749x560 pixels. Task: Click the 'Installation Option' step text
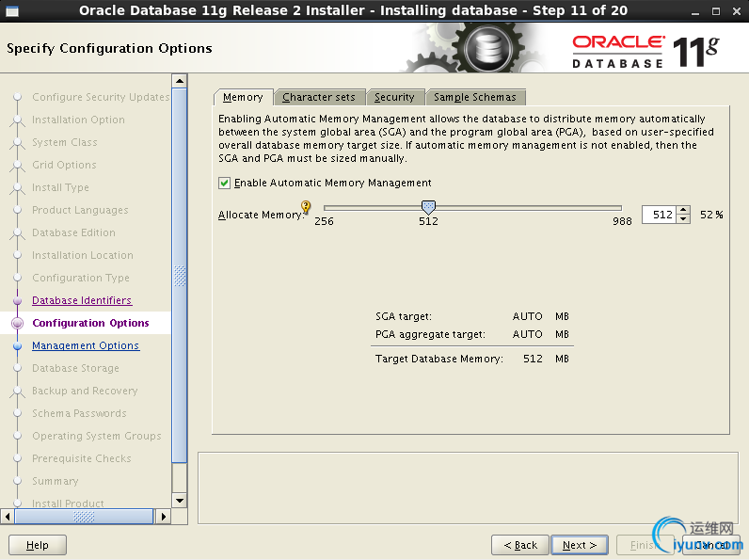pyautogui.click(x=78, y=120)
